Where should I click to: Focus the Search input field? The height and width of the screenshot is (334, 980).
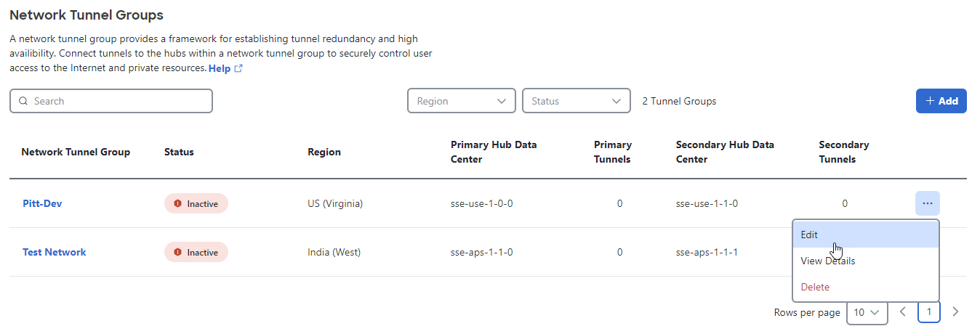click(x=111, y=101)
